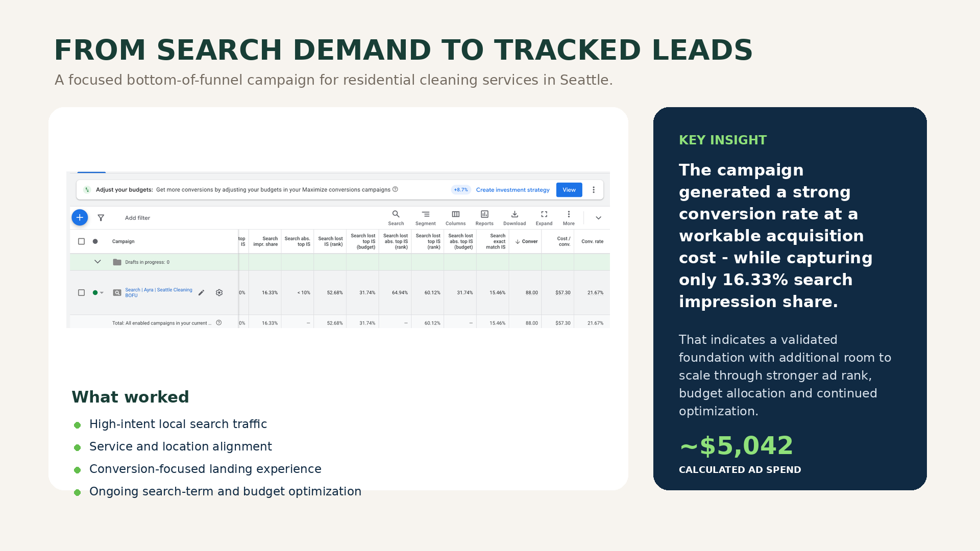Click help icon in Total enabled campaigns row
This screenshot has width=980, height=551.
coord(219,322)
